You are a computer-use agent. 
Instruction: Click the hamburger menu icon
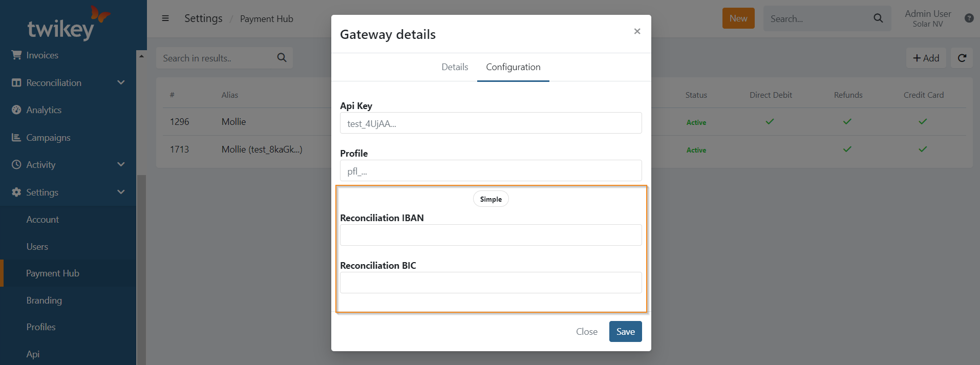165,18
